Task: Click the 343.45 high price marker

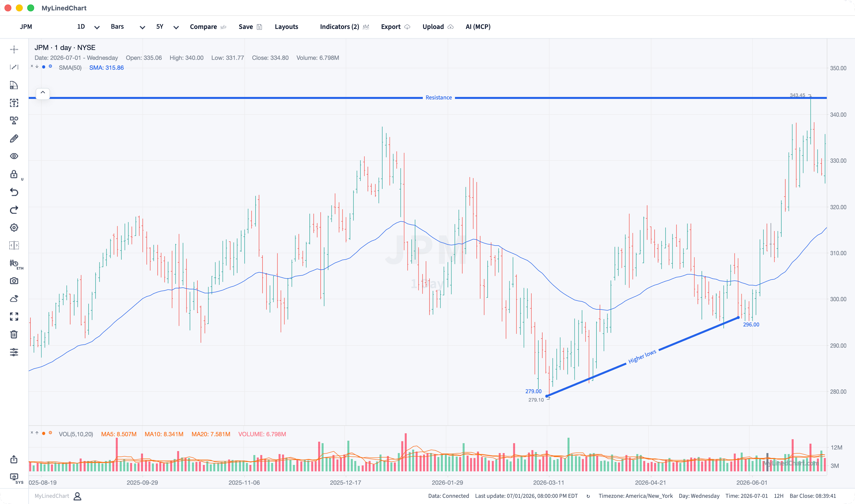Action: [x=797, y=95]
